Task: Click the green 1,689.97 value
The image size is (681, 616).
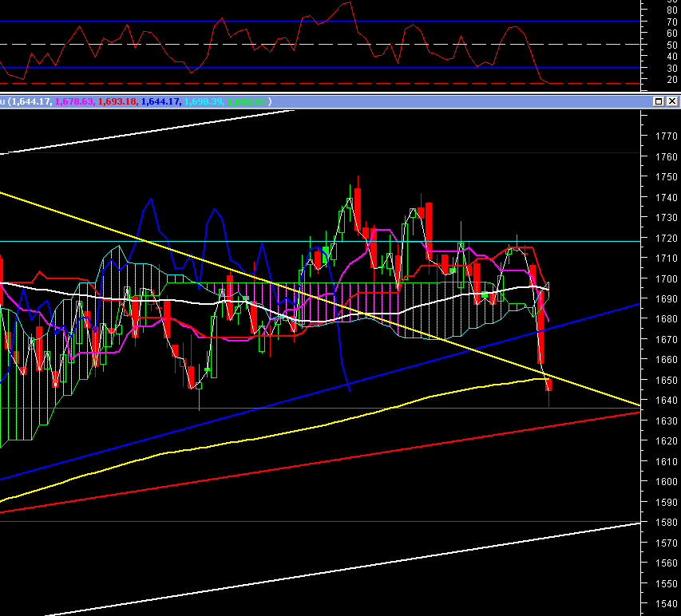Action: (x=246, y=101)
